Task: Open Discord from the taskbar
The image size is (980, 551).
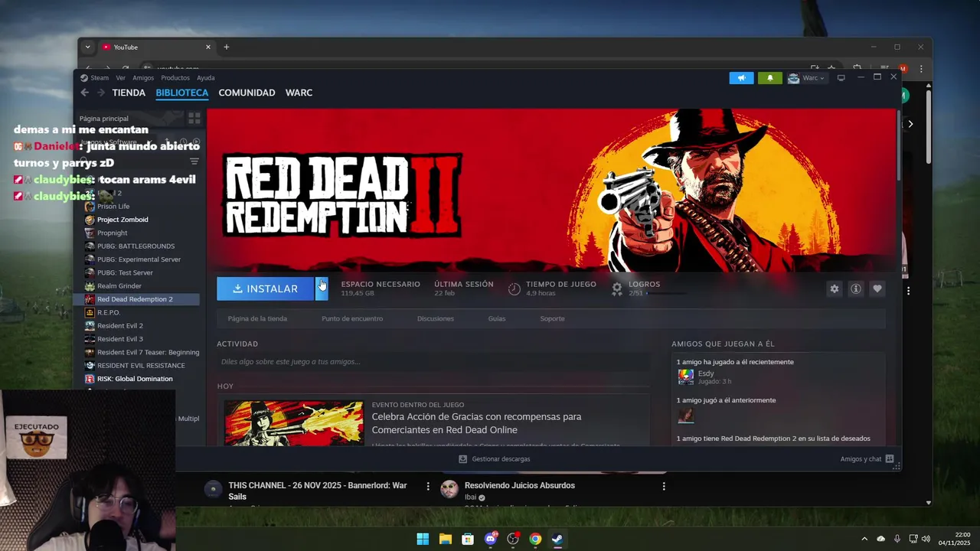Action: tap(491, 539)
